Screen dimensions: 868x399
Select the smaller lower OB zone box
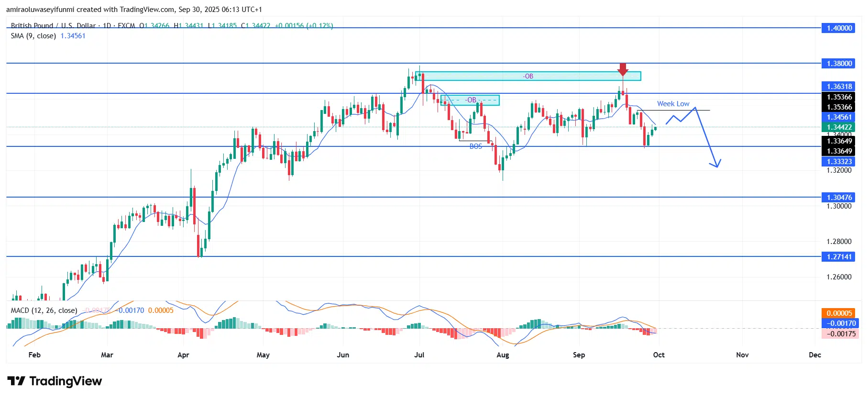pos(471,100)
